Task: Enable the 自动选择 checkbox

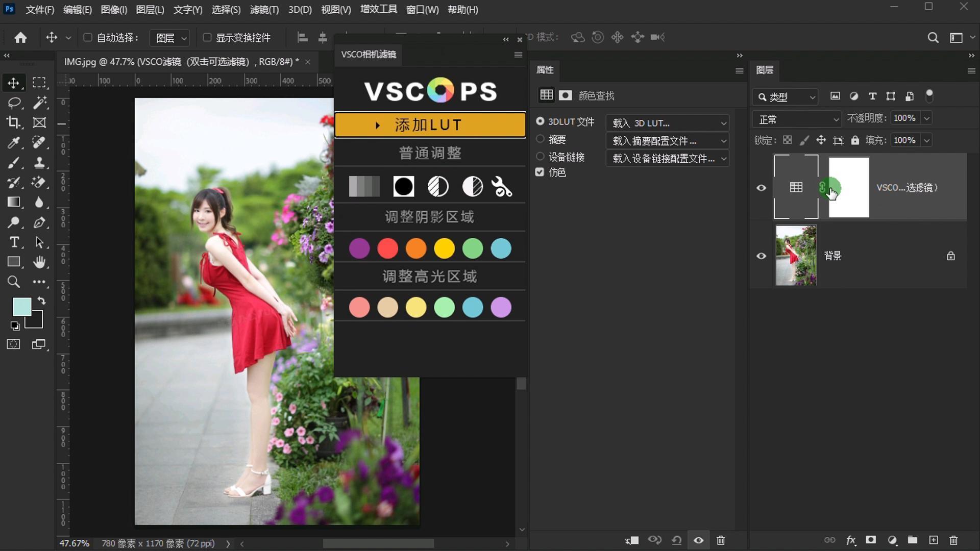Action: click(88, 37)
